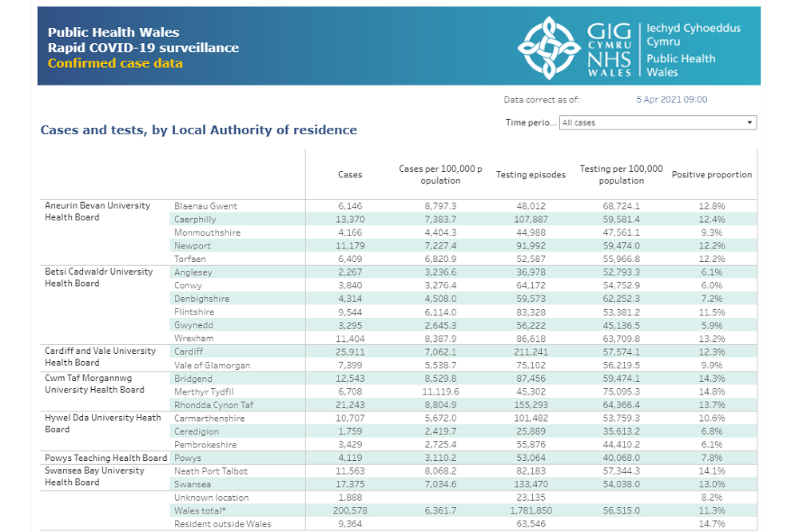Click the Ceredigion row name

point(197,432)
